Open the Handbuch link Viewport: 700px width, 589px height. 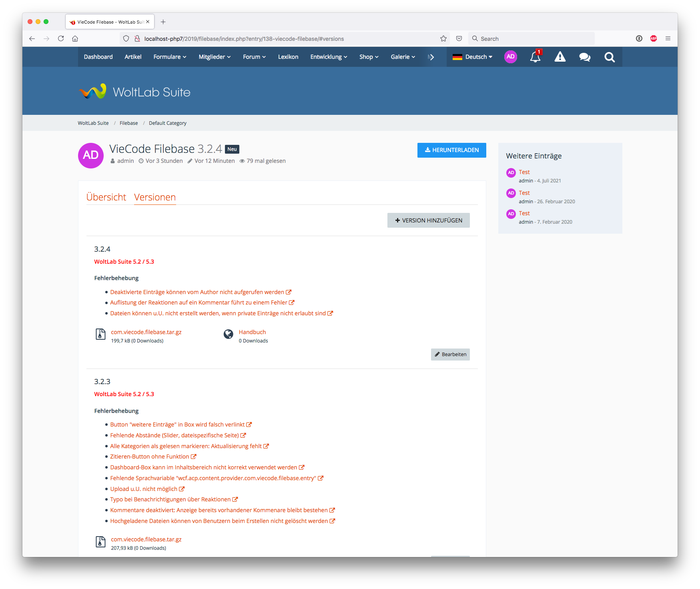click(x=252, y=332)
